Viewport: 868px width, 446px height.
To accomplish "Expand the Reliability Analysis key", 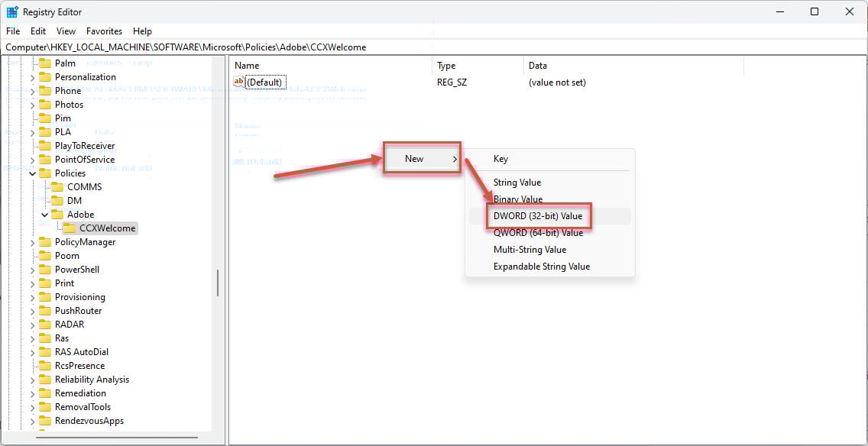I will pos(32,379).
